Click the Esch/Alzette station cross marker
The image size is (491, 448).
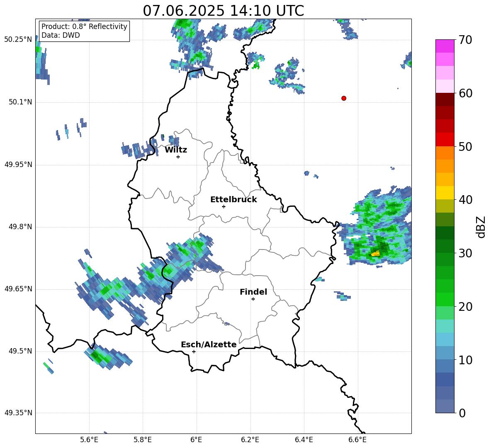(x=194, y=351)
